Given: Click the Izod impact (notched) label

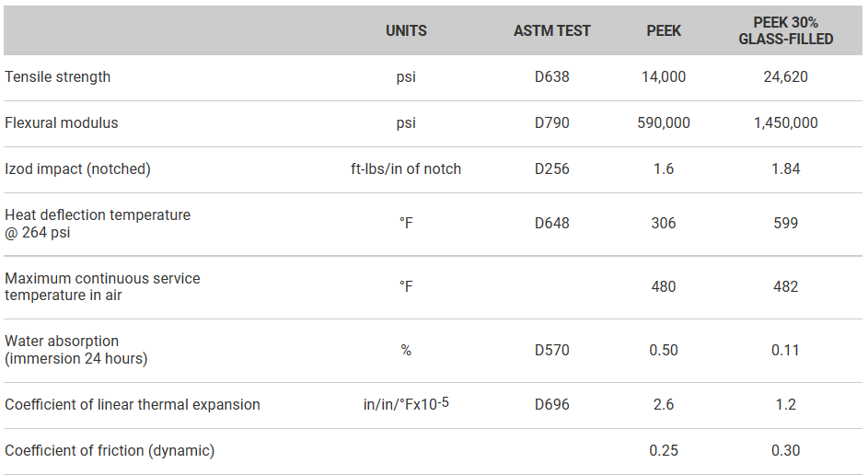Looking at the screenshot, I should pyautogui.click(x=77, y=169).
